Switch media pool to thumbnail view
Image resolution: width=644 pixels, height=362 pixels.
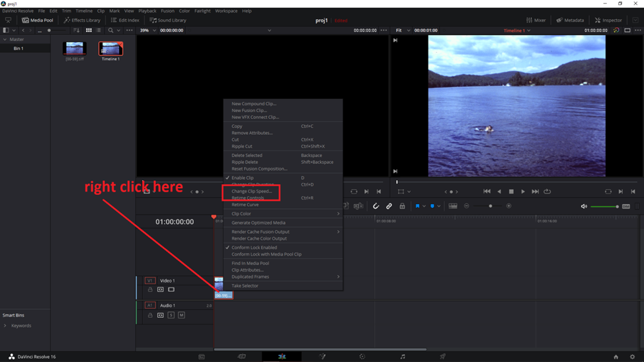point(89,30)
